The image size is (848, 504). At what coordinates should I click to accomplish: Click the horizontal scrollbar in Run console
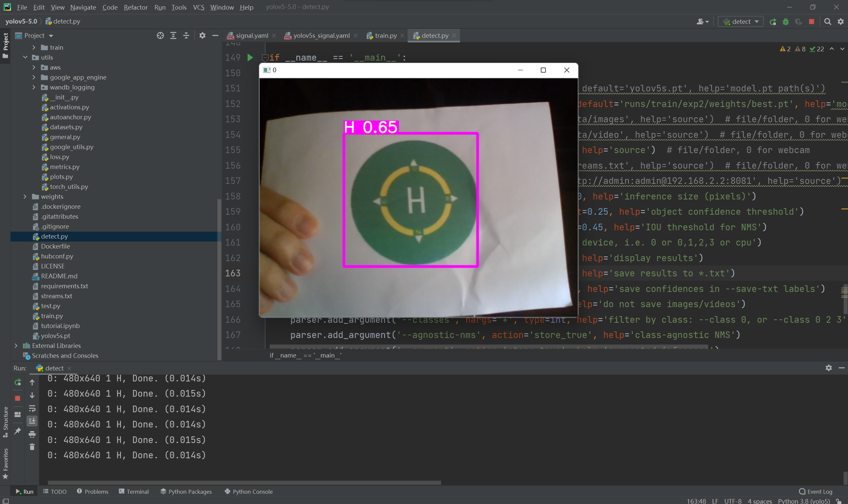[244, 482]
